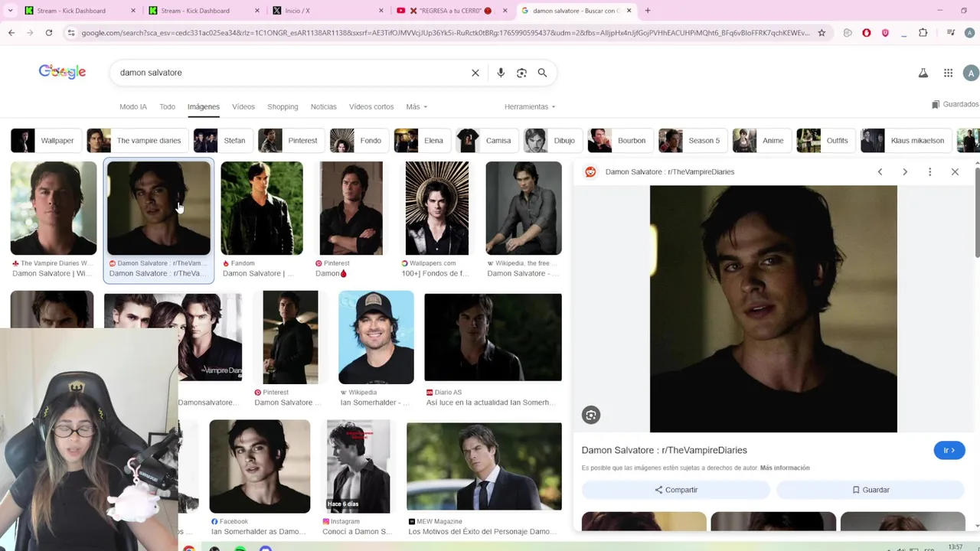
Task: Open the Noticias results tab
Action: (x=324, y=107)
